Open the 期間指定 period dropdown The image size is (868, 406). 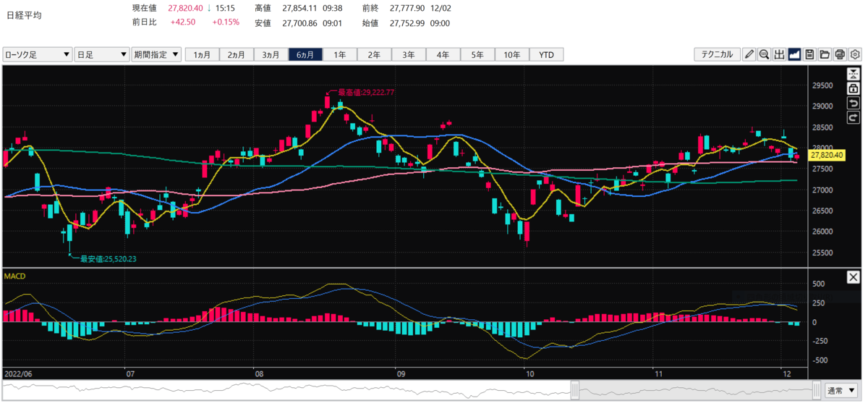pyautogui.click(x=157, y=55)
